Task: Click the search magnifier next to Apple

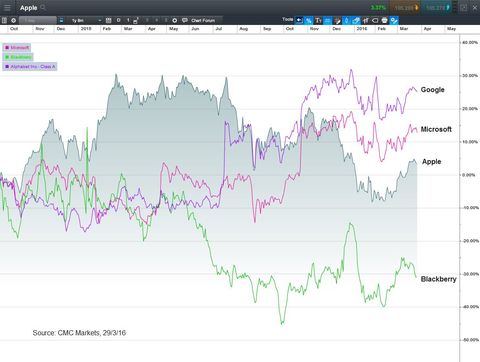Action: click(43, 7)
